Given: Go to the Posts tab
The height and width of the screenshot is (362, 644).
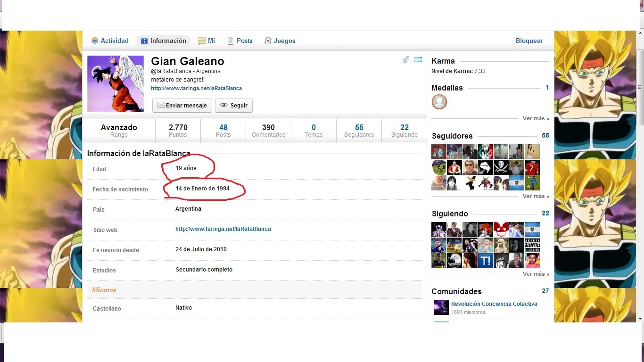Looking at the screenshot, I should (x=240, y=41).
